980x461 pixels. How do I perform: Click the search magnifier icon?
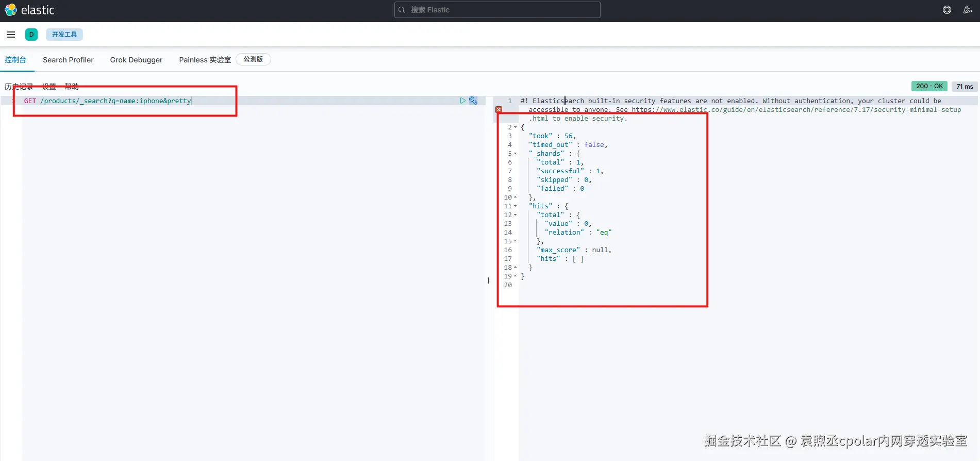402,10
